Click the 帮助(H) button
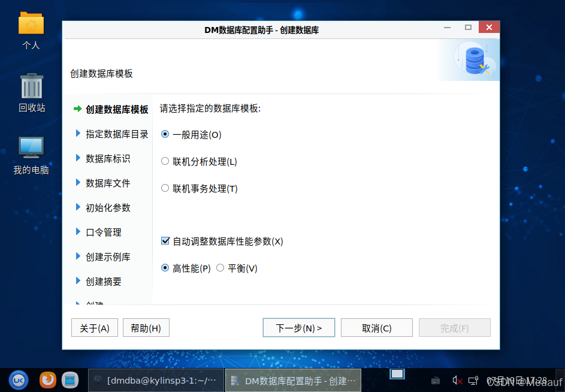 click(x=146, y=327)
